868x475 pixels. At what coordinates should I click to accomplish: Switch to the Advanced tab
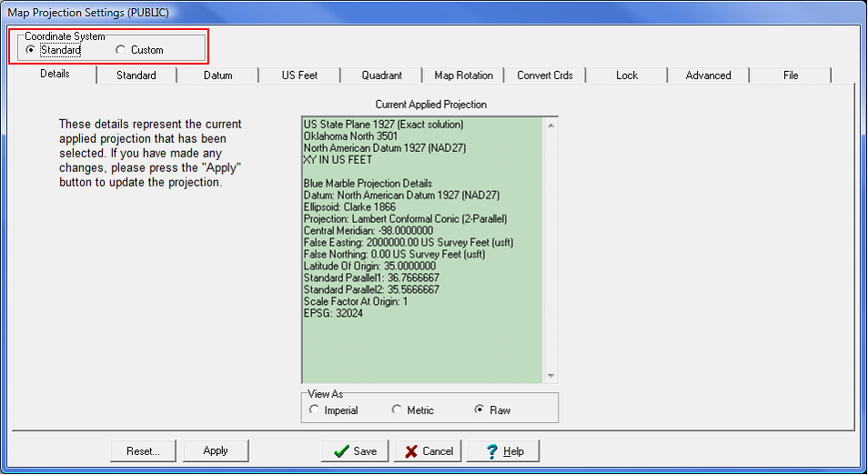[708, 76]
